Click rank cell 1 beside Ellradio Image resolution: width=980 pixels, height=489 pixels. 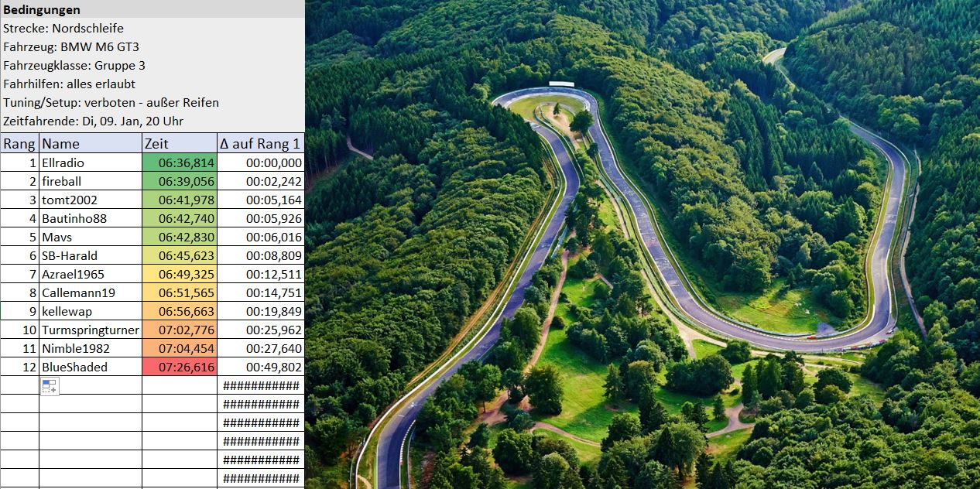[19, 162]
